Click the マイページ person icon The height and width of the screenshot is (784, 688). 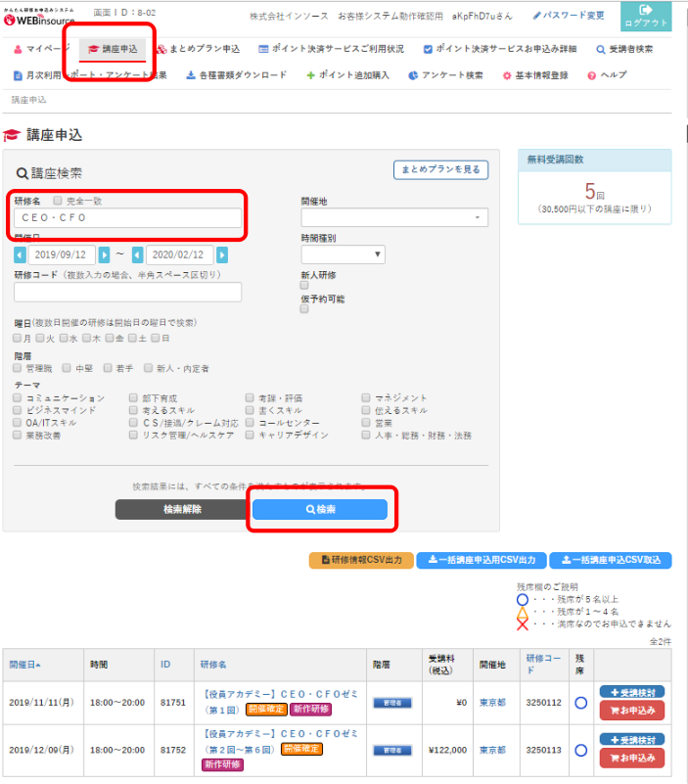pos(18,49)
